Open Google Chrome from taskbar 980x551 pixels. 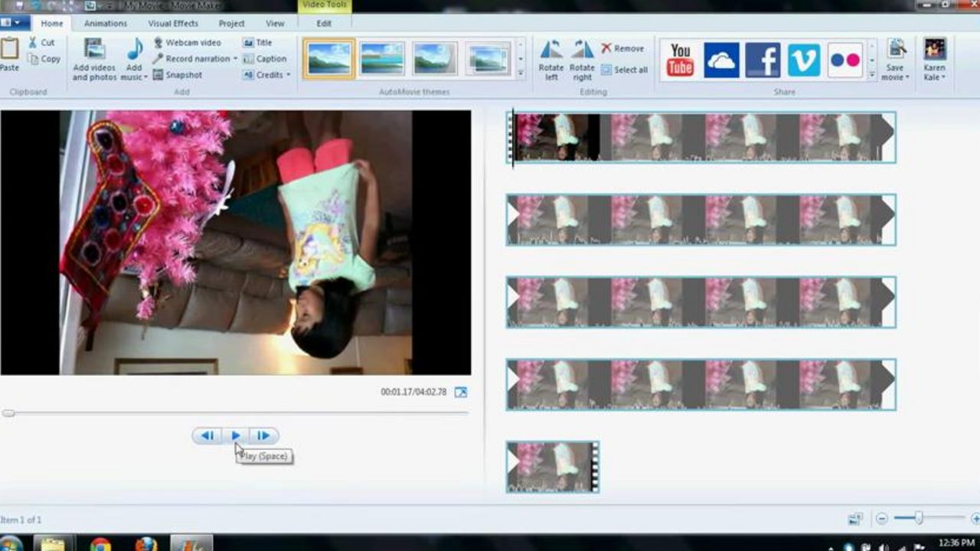100,544
